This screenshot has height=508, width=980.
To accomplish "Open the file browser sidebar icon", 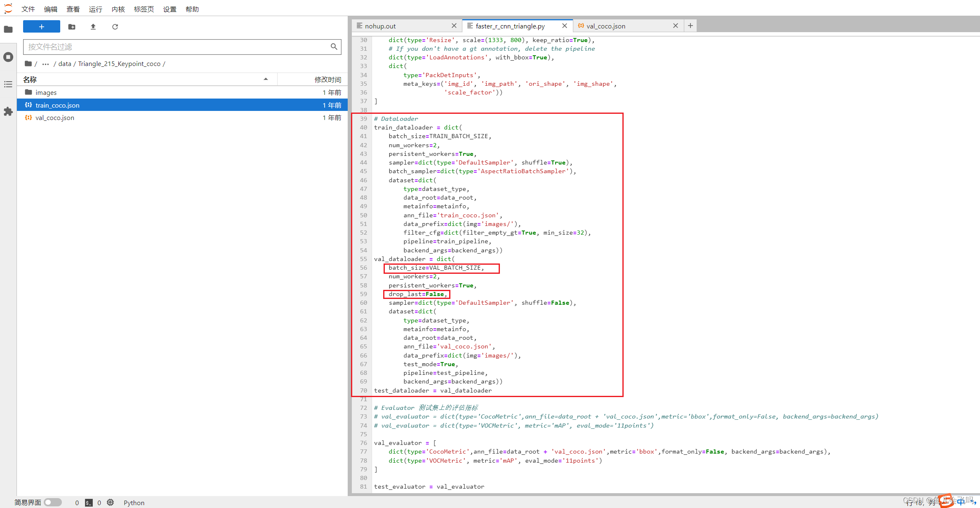I will point(8,29).
